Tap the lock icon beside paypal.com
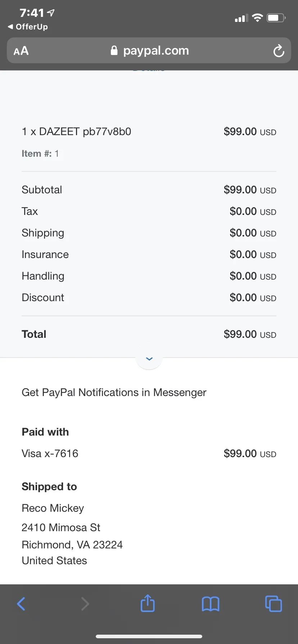 [114, 50]
